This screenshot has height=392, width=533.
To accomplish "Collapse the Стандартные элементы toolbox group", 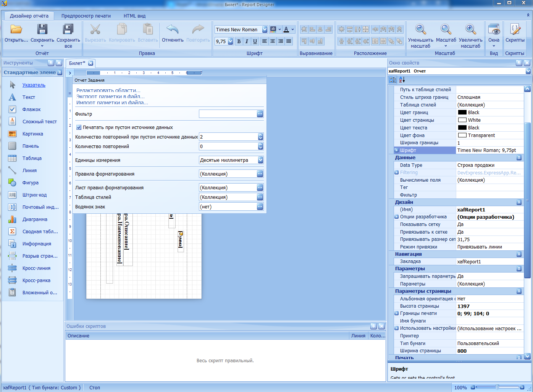I will [x=60, y=73].
